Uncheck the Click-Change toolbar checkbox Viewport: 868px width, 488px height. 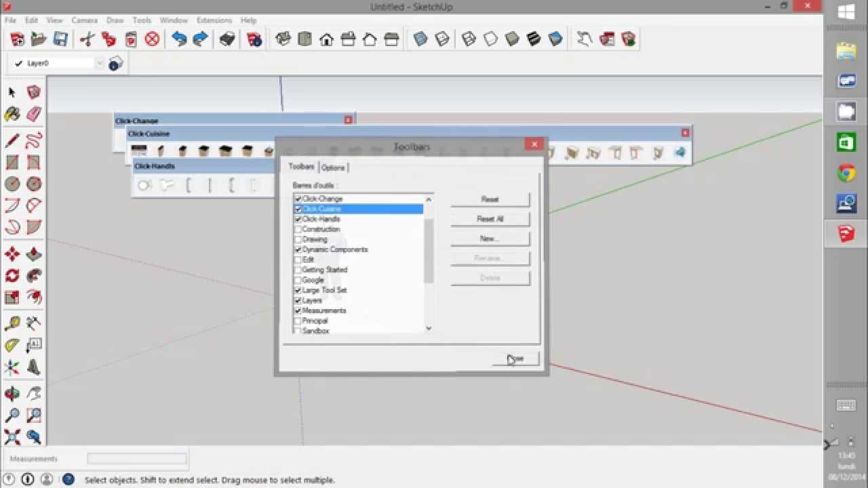tap(298, 199)
